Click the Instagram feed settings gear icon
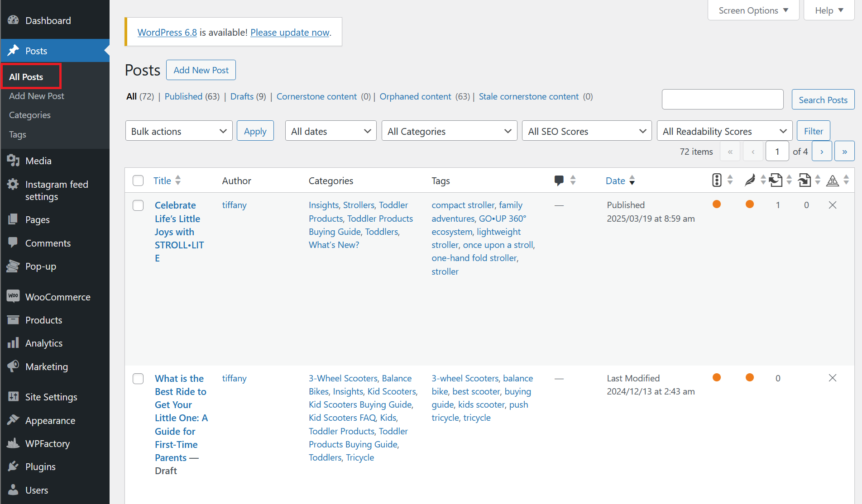 [x=13, y=184]
